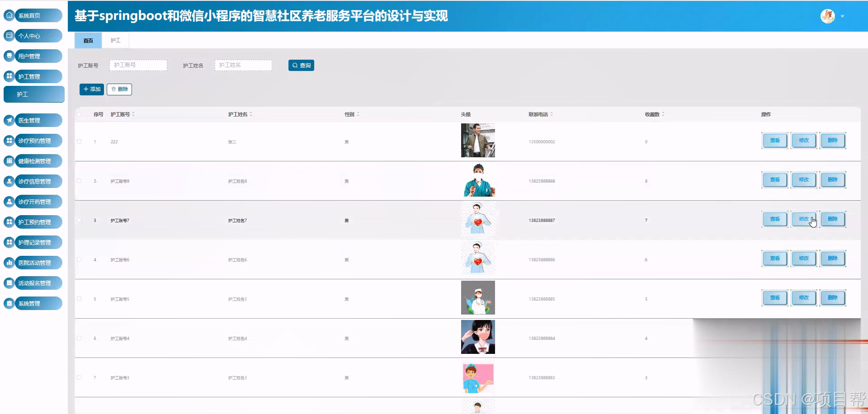The image size is (868, 414).
Task: Switch to the 护工 tab
Action: coord(115,40)
